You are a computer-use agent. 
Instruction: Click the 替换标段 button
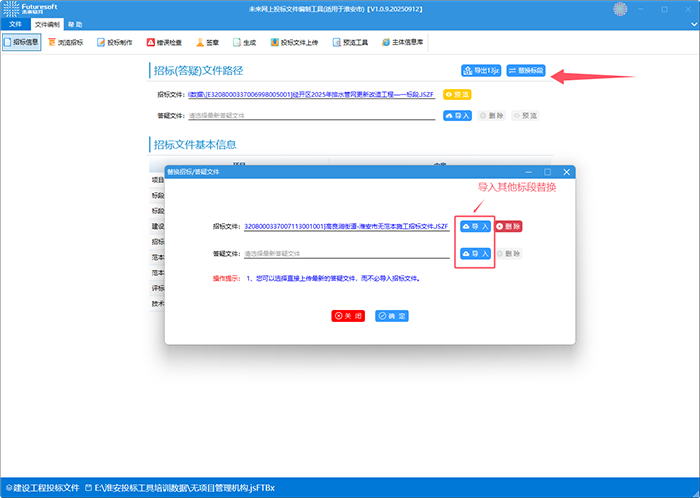(x=527, y=71)
